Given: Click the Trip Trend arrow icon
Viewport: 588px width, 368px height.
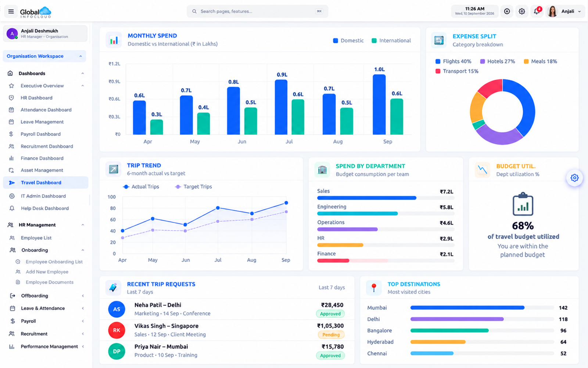Looking at the screenshot, I should point(114,169).
